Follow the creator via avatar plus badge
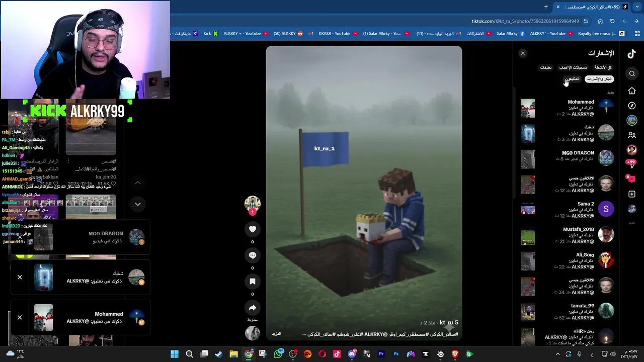The image size is (644, 362). [x=253, y=212]
